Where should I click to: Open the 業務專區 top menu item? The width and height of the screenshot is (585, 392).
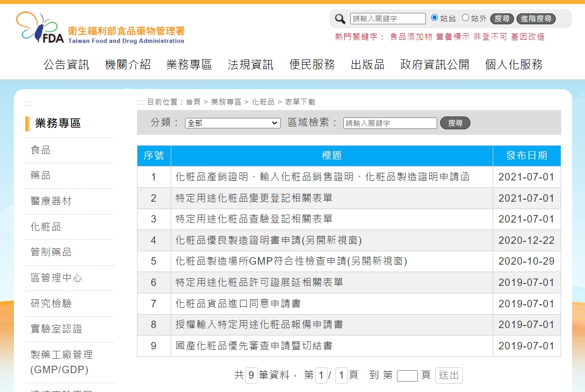pos(189,64)
